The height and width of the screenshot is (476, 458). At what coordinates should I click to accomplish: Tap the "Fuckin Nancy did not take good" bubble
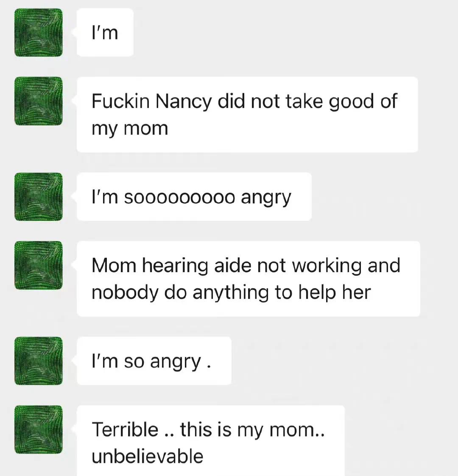247,114
